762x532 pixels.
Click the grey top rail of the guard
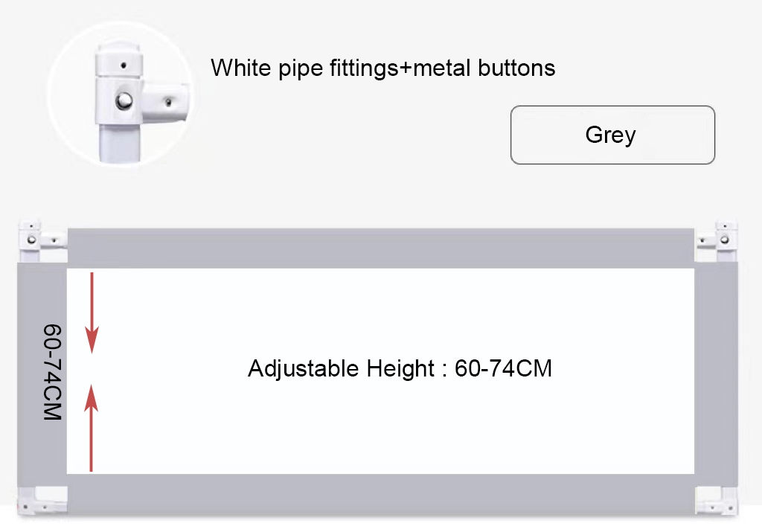coord(380,249)
